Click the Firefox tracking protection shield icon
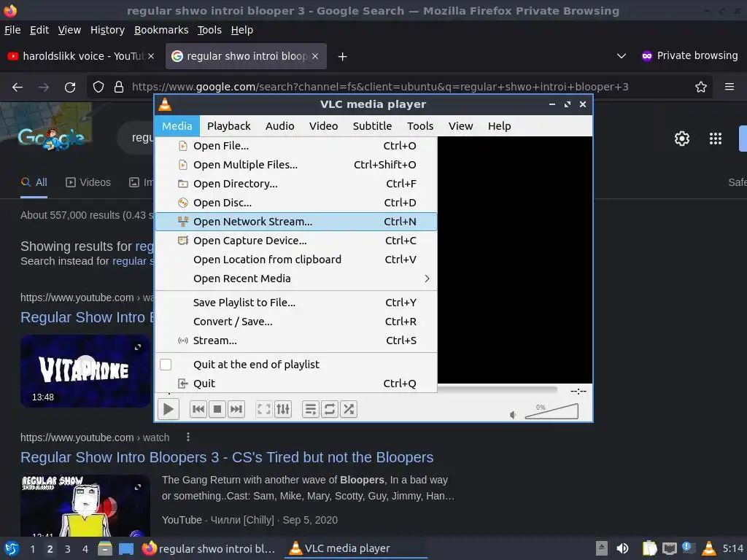This screenshot has height=560, width=747. 98,87
